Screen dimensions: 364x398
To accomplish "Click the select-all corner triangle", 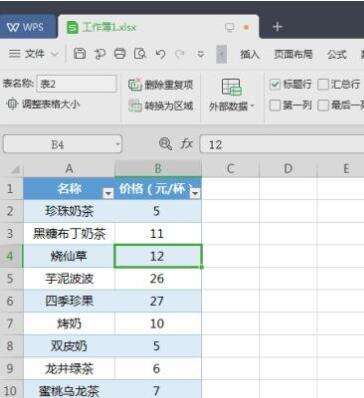I will tap(15, 169).
